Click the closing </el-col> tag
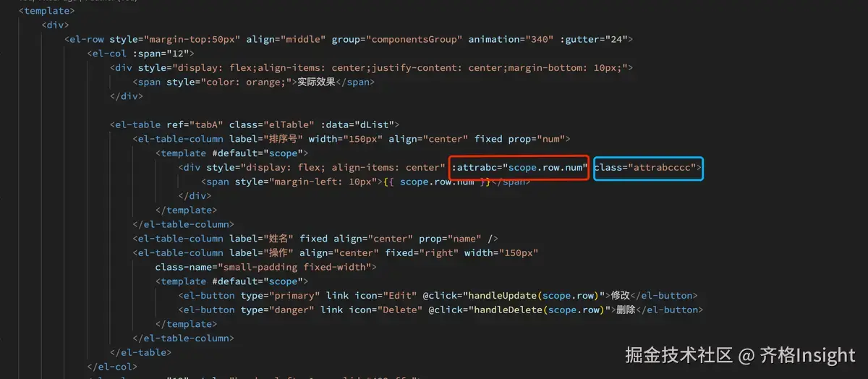868x379 pixels. [x=112, y=367]
